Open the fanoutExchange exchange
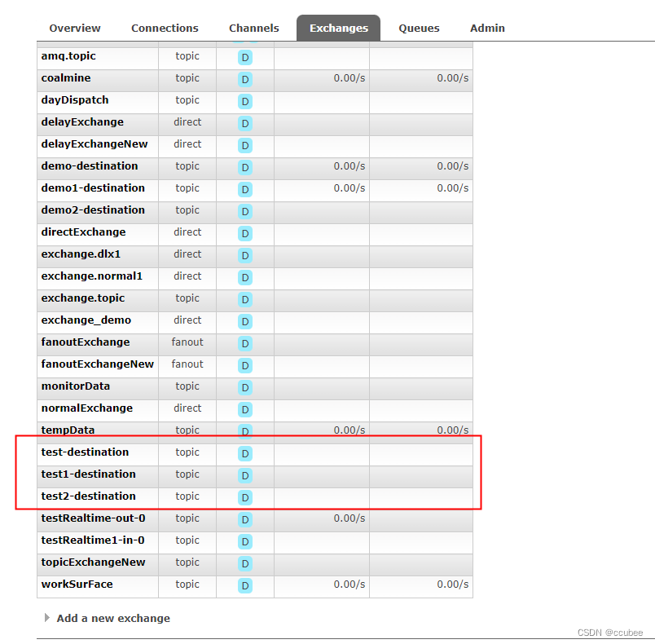Viewport: 655px width, 644px height. [x=86, y=342]
